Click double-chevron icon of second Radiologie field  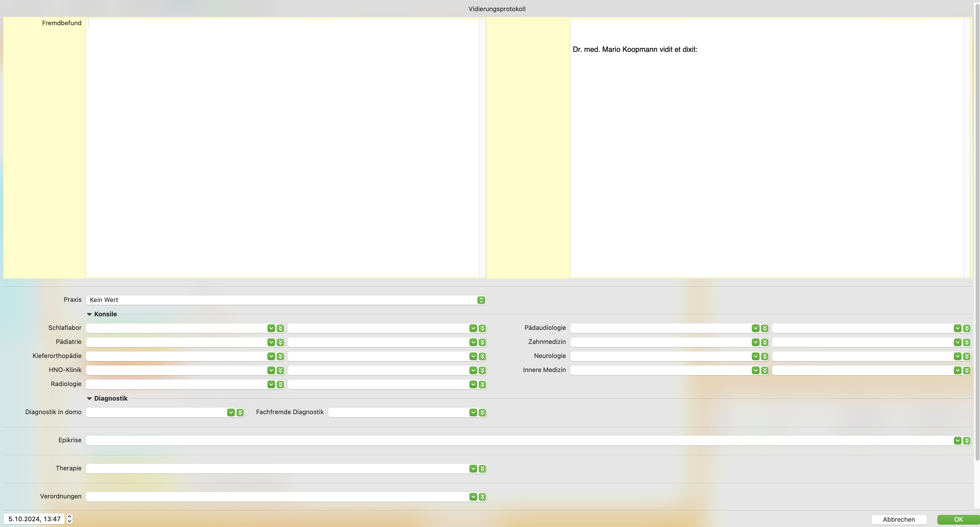coord(482,384)
